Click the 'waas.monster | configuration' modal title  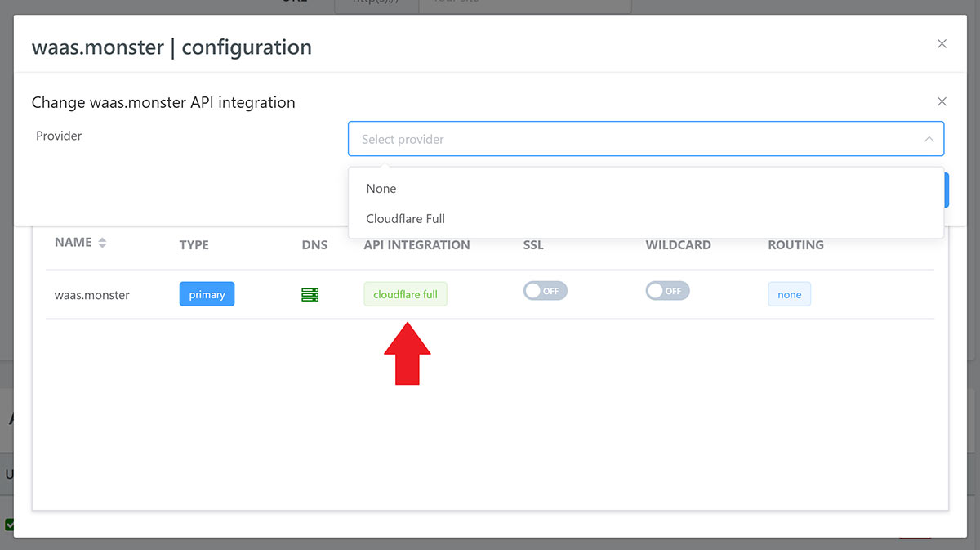[x=171, y=47]
